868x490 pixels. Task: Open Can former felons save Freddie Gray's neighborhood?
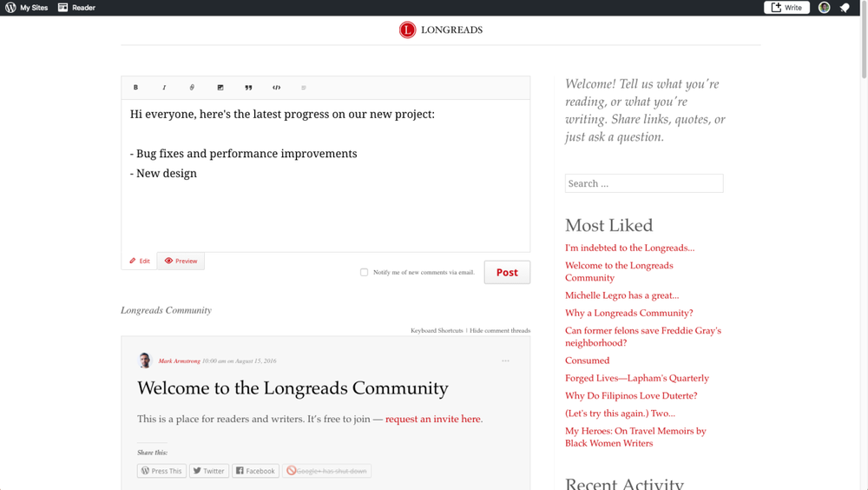click(x=642, y=336)
